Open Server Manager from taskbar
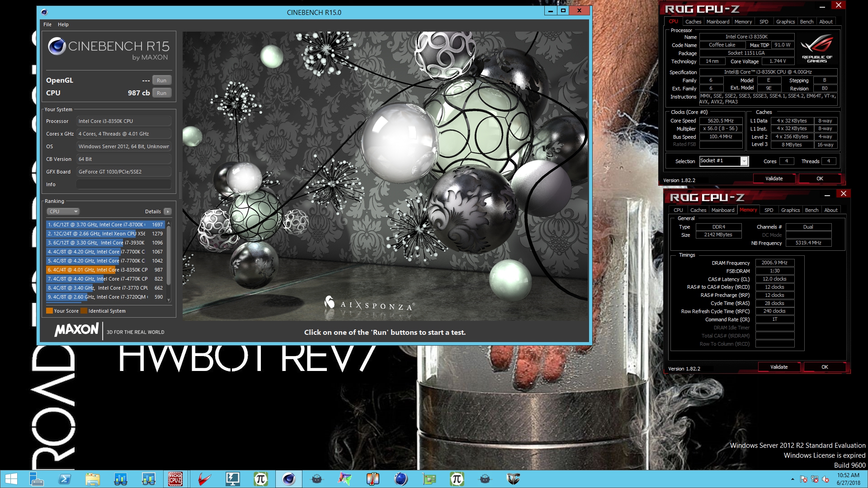Screen dimensions: 868x488 [36, 479]
